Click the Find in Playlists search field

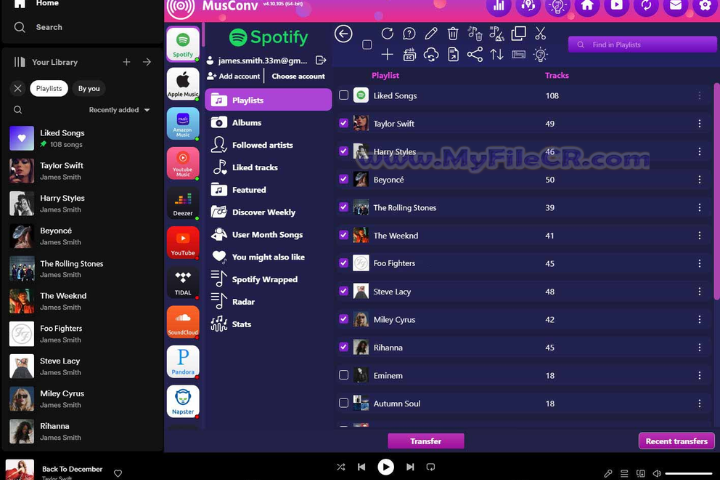coord(642,45)
